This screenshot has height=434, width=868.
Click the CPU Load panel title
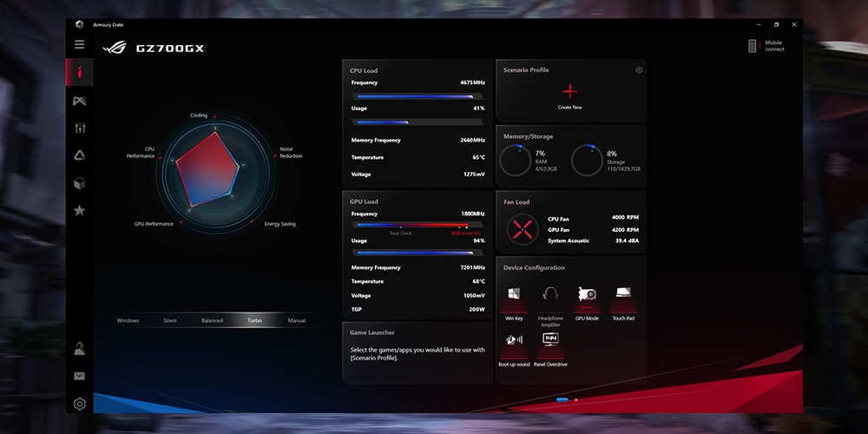point(364,71)
